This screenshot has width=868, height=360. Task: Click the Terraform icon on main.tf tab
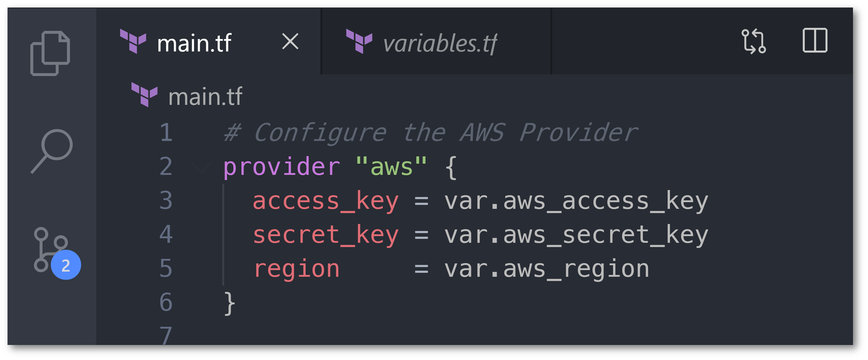(x=134, y=42)
